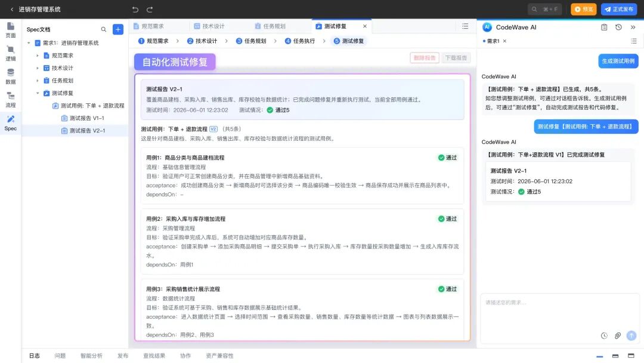Screen dimensions: 644x363
Task: Switch to the 规范需求 document tab
Action: click(x=148, y=26)
